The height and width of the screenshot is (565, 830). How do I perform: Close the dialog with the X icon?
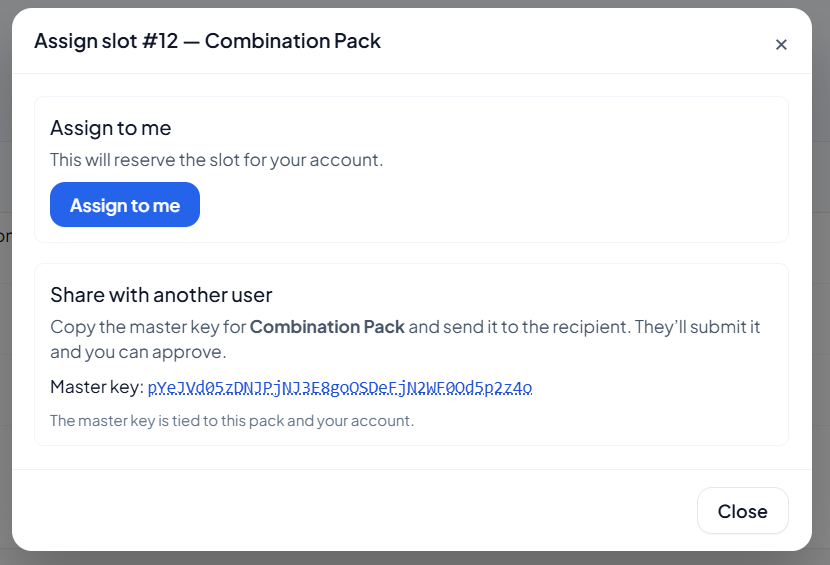click(781, 44)
